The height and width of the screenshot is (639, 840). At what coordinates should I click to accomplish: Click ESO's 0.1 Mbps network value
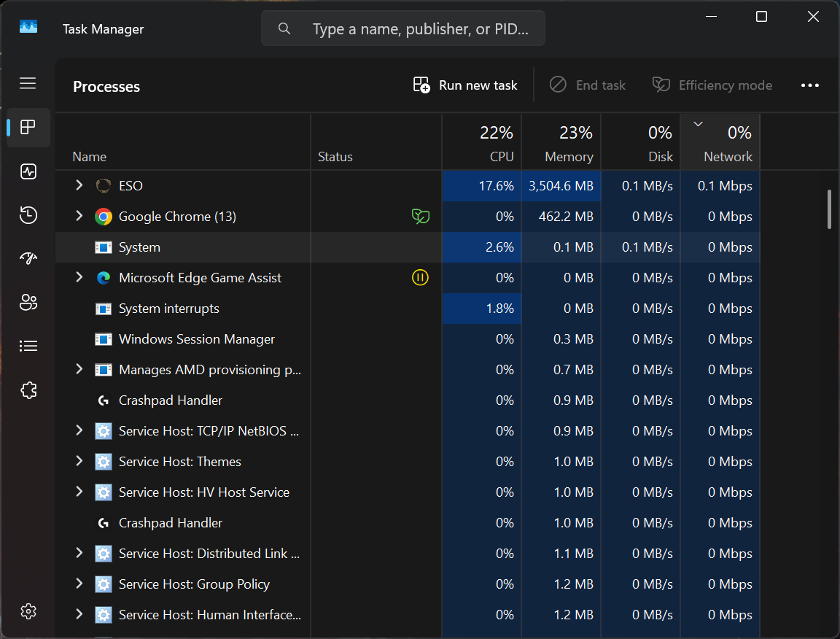[x=725, y=186]
